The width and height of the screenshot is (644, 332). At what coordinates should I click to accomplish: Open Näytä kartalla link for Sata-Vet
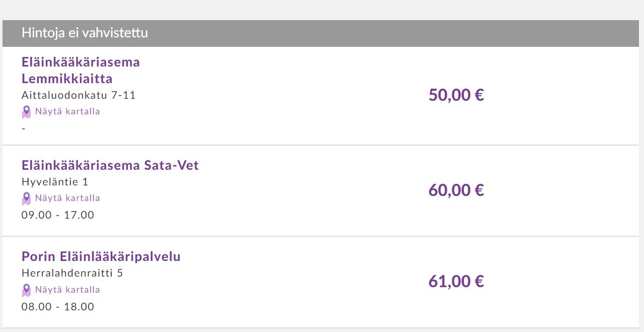67,198
